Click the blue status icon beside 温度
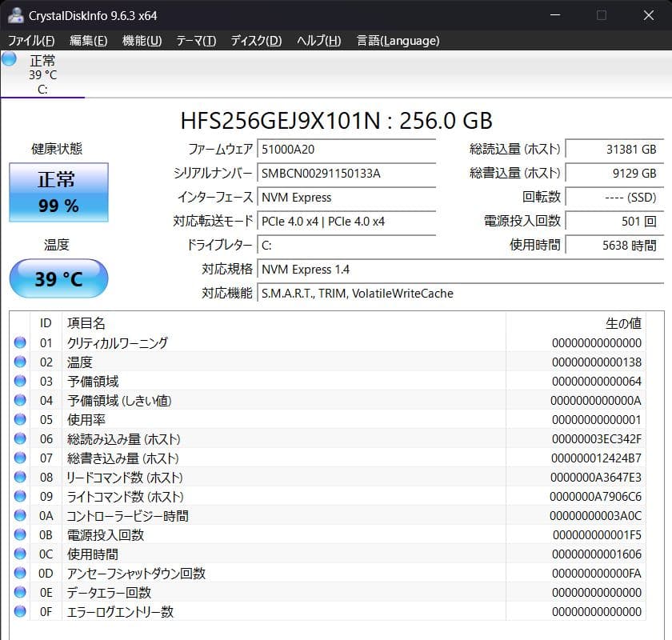Screen dimensions: 672x640 20,362
